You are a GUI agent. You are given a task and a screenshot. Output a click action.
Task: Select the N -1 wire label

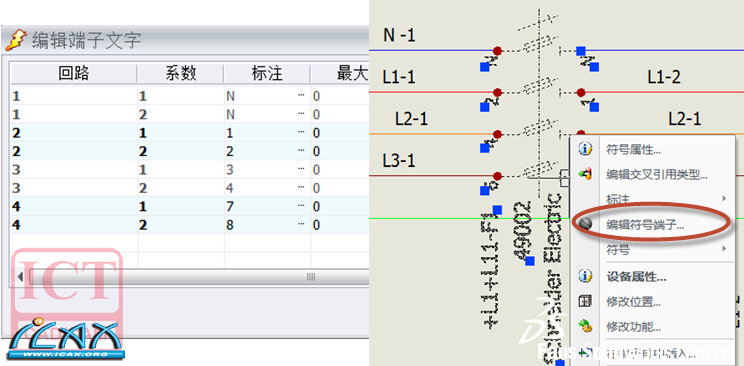[399, 35]
